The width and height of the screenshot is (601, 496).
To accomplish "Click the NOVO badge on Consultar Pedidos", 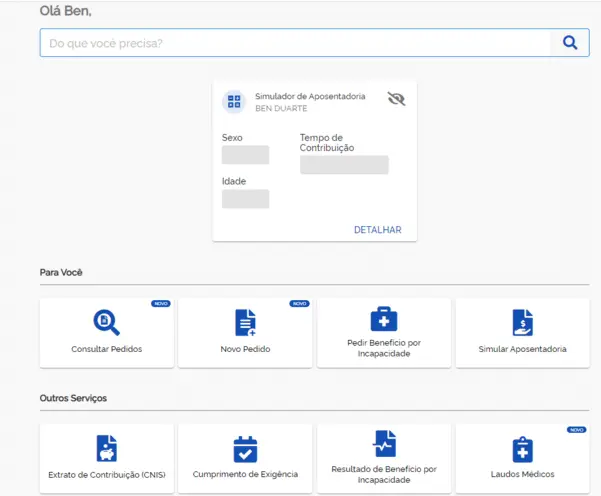I will pos(161,304).
